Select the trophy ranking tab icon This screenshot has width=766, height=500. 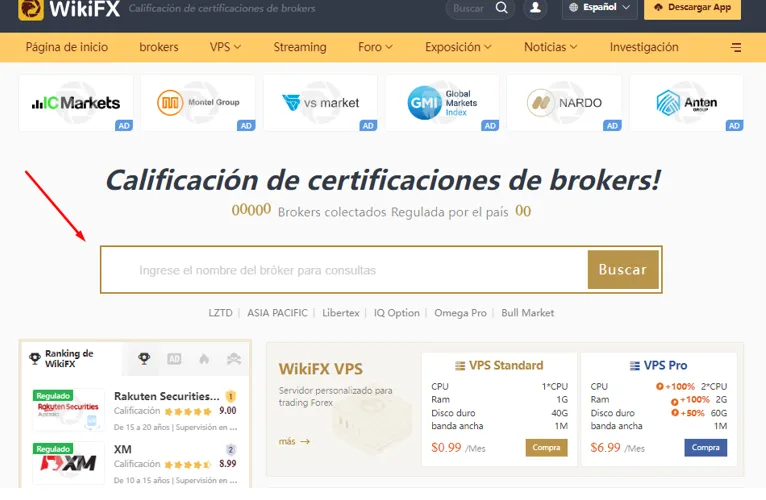(x=144, y=359)
